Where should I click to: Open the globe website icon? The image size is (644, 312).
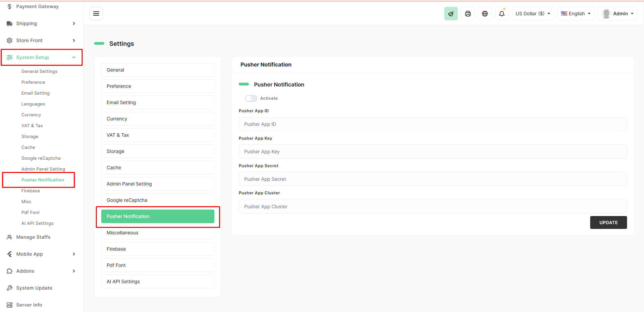pyautogui.click(x=485, y=14)
